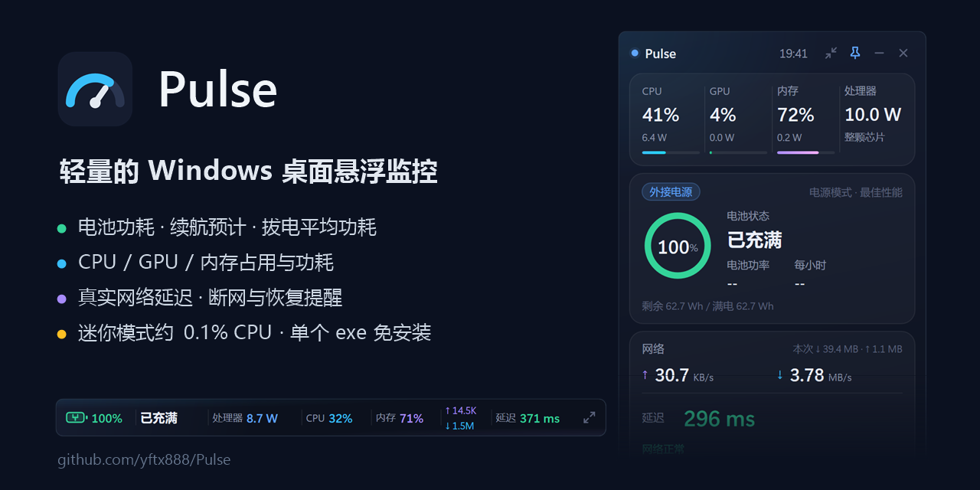Open the github.com/yftx888/Pulse link

click(144, 459)
